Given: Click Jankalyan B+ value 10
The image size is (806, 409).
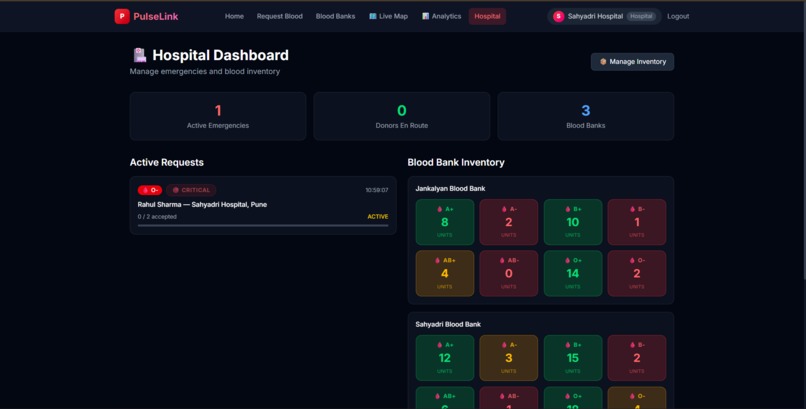Looking at the screenshot, I should click(x=573, y=222).
